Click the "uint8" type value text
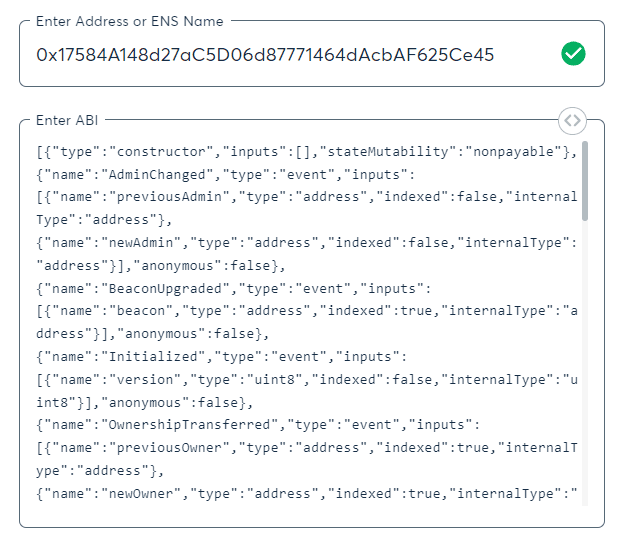 (288, 379)
